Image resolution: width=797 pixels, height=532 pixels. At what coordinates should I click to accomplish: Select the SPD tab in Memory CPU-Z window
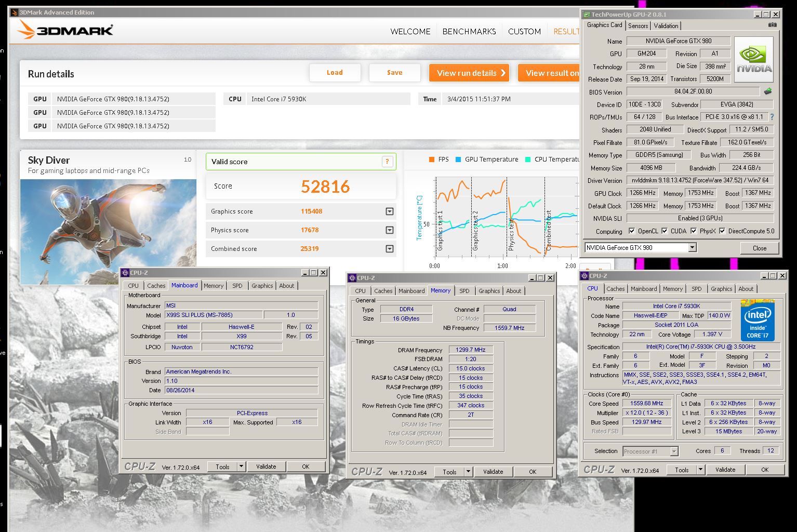pos(464,291)
